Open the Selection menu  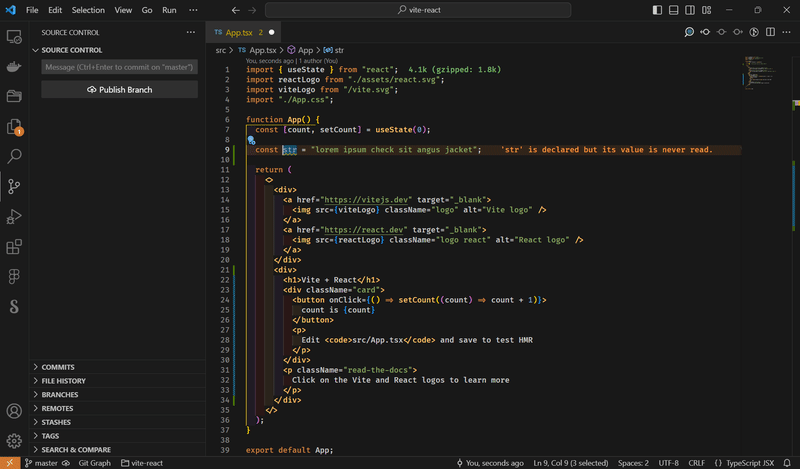click(x=88, y=10)
